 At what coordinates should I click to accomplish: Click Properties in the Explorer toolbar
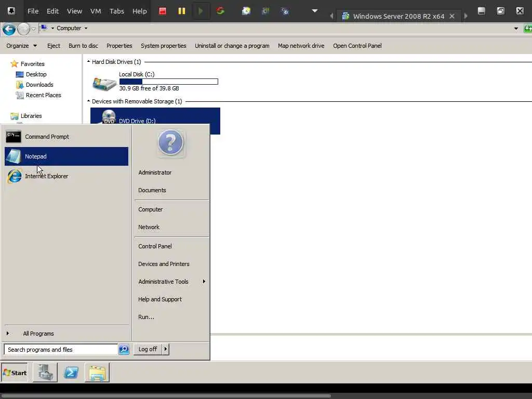pyautogui.click(x=119, y=46)
